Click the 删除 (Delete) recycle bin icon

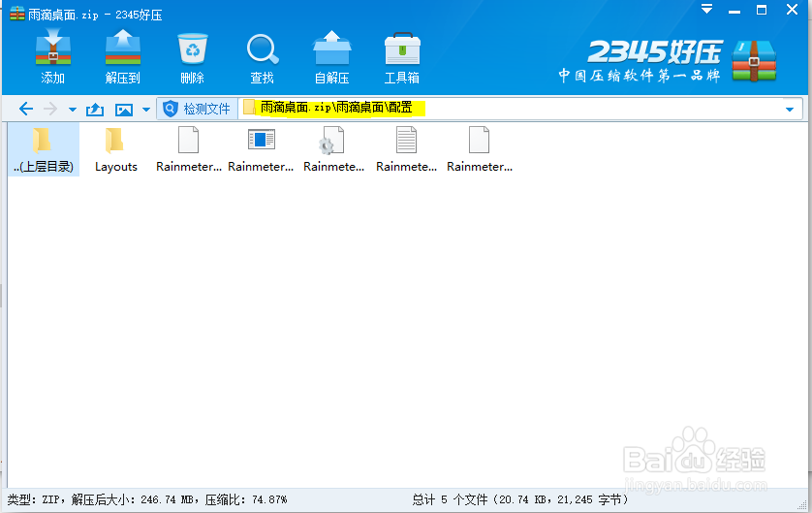(x=192, y=57)
